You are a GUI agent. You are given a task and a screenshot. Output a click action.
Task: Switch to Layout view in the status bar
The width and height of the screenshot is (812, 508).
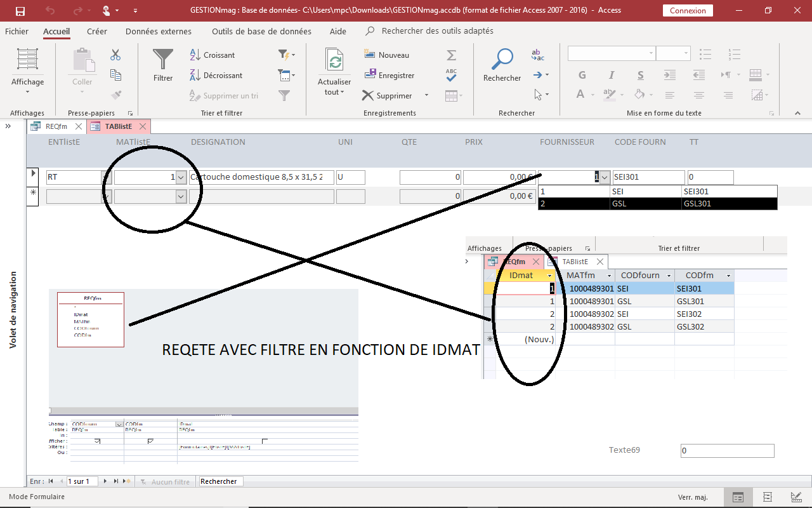tap(767, 497)
